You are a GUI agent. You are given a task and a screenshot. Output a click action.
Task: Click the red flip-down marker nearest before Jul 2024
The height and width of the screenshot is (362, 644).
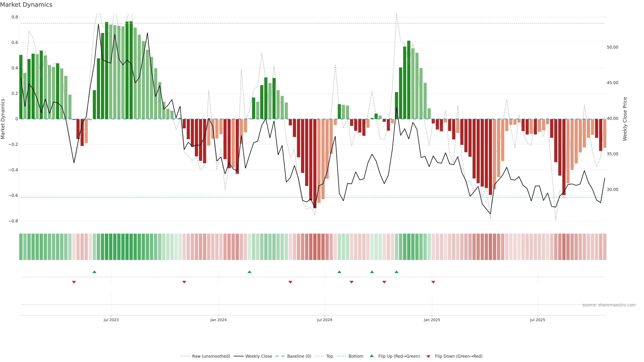pyautogui.click(x=290, y=282)
